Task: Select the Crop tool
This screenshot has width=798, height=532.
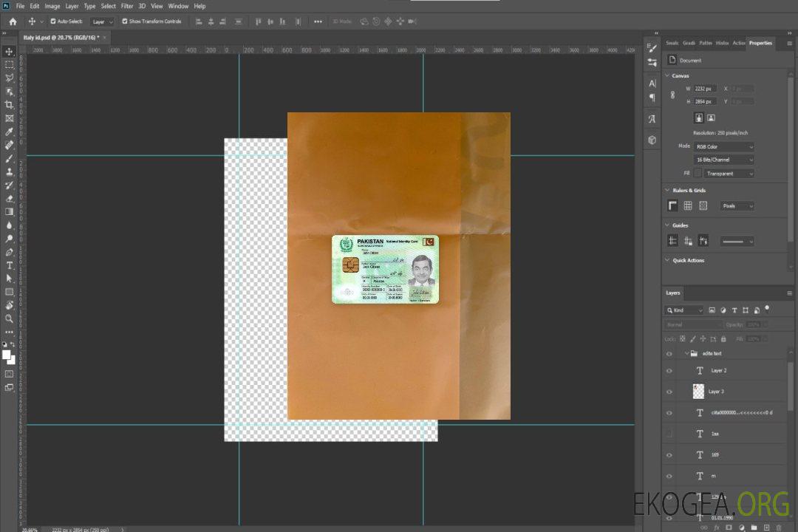Action: click(x=9, y=105)
